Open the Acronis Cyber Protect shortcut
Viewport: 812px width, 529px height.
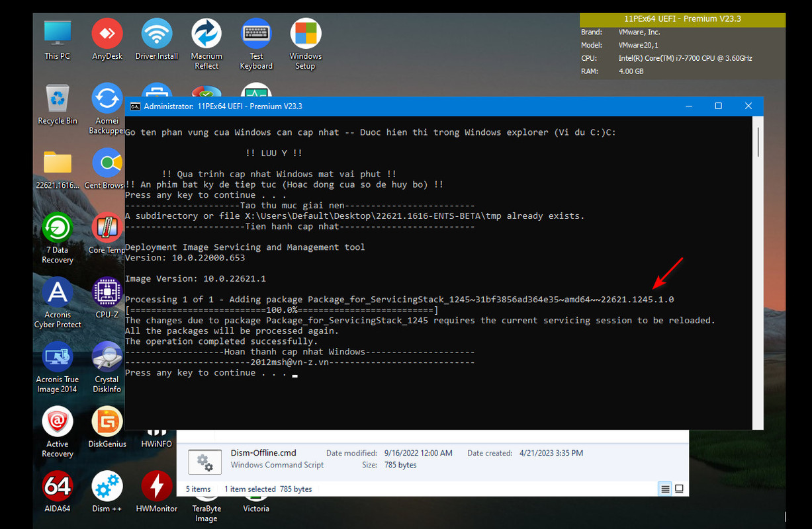58,303
